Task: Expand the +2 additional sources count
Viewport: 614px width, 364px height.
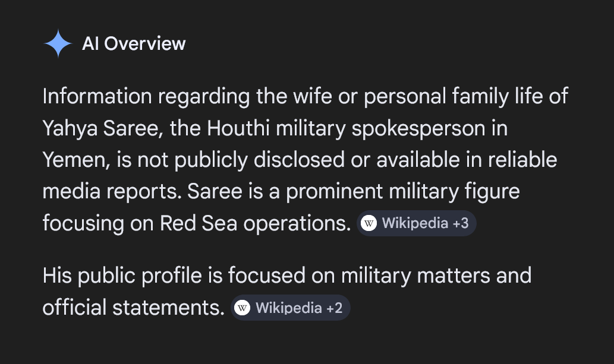Action: pyautogui.click(x=335, y=308)
